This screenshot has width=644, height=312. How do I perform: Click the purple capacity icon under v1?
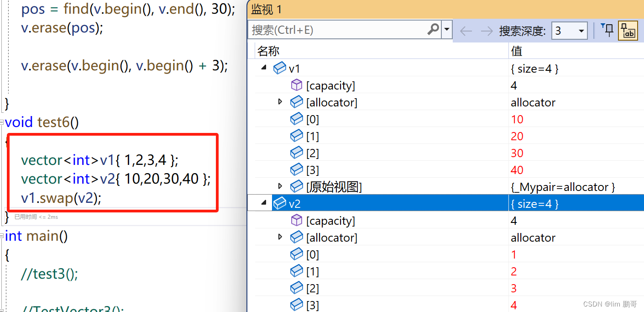297,85
